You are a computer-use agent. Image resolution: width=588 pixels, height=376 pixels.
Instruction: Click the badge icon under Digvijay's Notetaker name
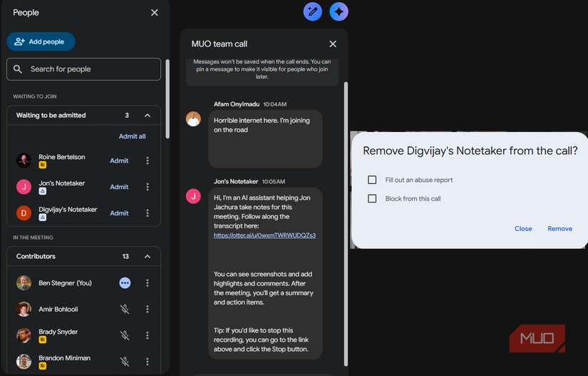click(x=43, y=218)
